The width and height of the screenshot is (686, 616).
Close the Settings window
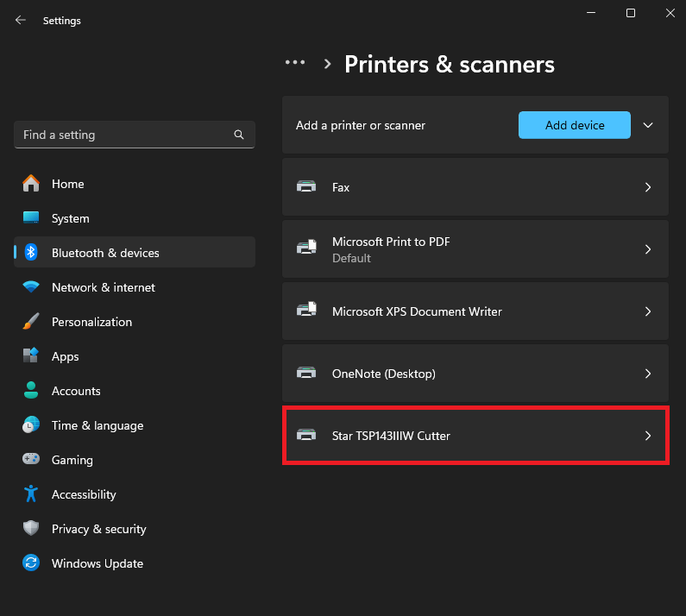670,13
